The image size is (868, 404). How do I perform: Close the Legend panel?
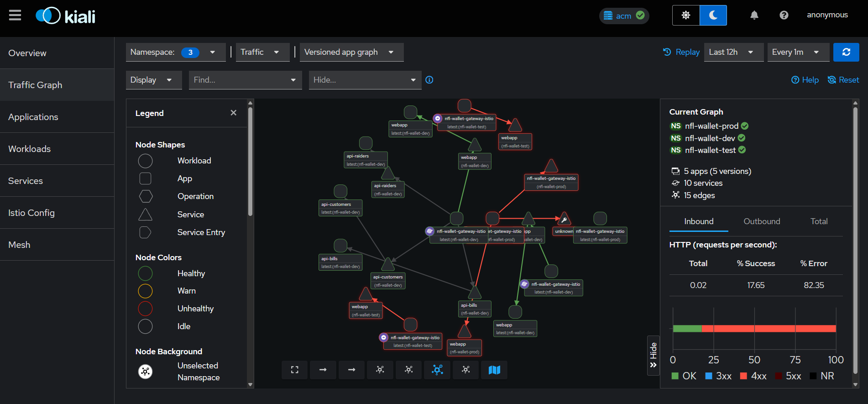coord(233,113)
